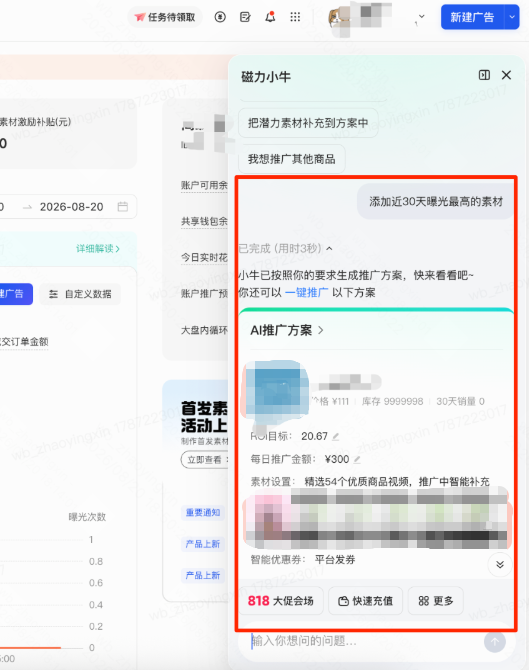The width and height of the screenshot is (529, 670).
Task: Edit the 每日推广金额 ¥300 pencil icon
Action: point(357,460)
